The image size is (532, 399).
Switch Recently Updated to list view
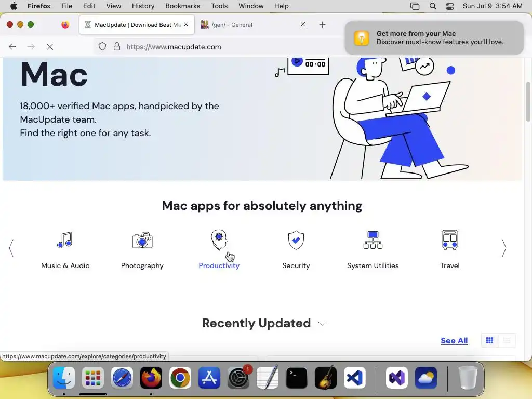pyautogui.click(x=507, y=340)
